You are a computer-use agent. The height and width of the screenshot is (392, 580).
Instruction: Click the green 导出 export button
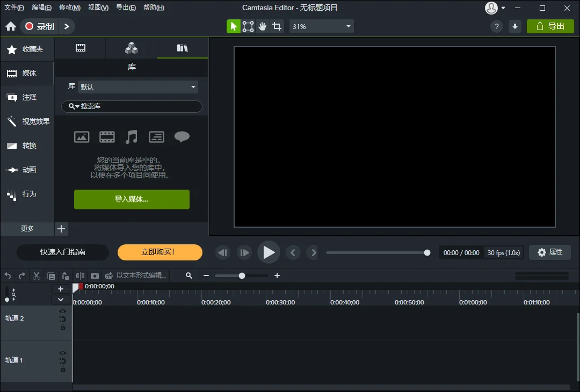[x=550, y=26]
